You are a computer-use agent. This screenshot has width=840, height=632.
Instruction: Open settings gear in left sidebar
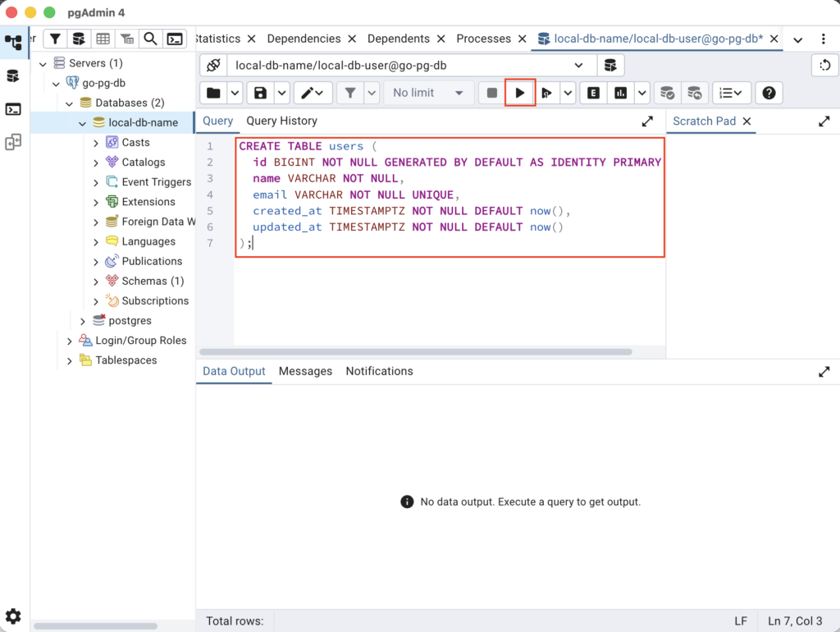[x=13, y=616]
